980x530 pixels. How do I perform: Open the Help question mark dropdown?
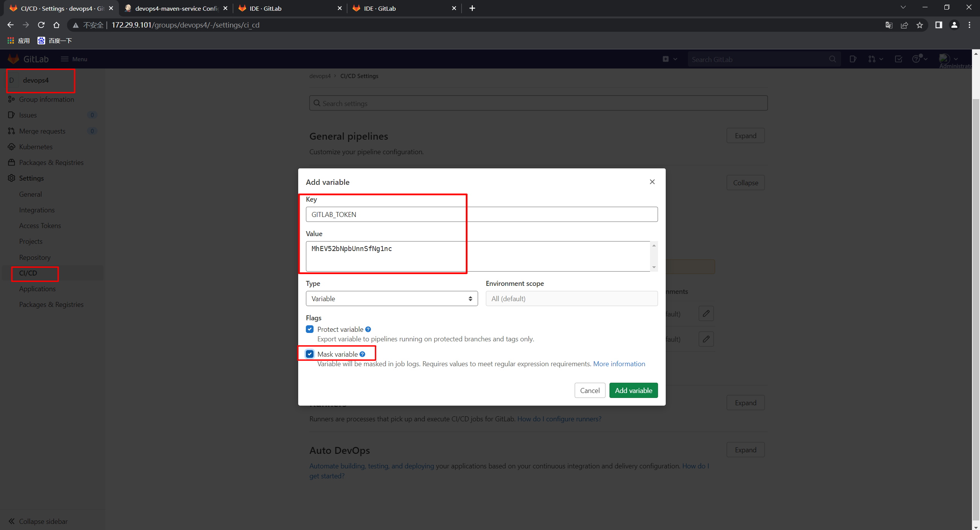pyautogui.click(x=920, y=59)
